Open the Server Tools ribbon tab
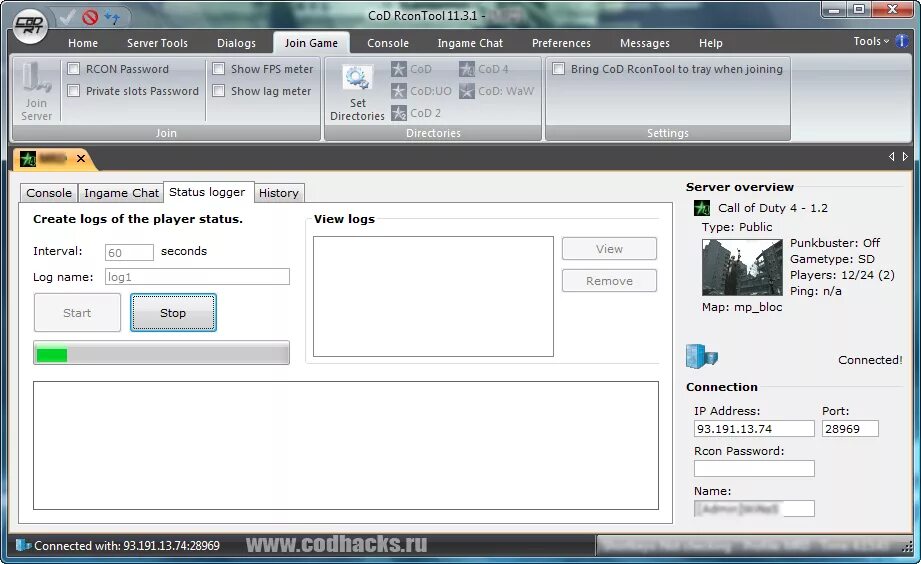 tap(157, 43)
